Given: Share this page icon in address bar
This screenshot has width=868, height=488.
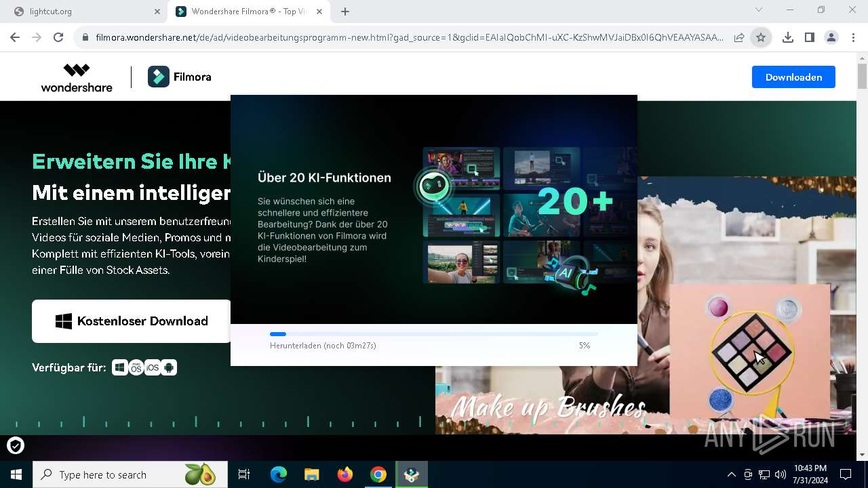Looking at the screenshot, I should [739, 38].
